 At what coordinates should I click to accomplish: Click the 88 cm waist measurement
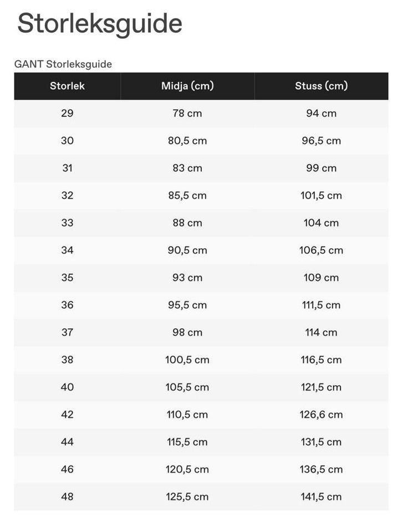coord(187,223)
